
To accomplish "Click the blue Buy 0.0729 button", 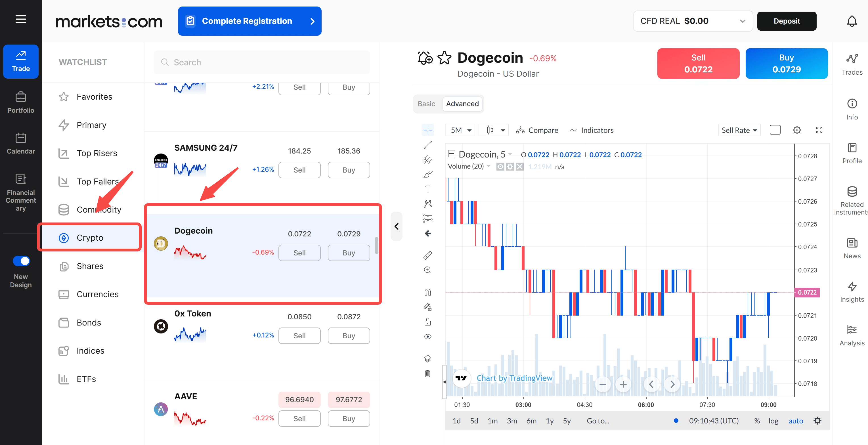I will coord(786,63).
